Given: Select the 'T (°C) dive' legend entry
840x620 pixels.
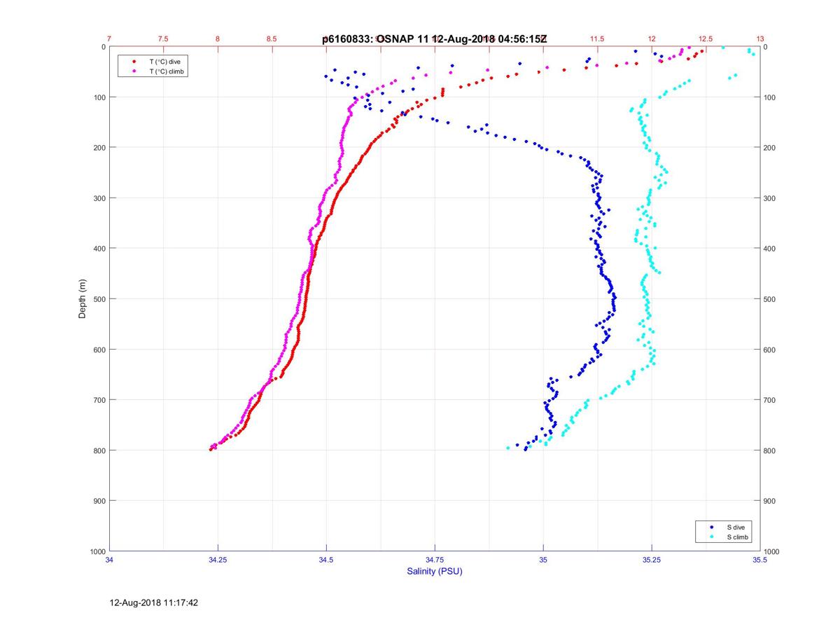Looking at the screenshot, I should (164, 62).
